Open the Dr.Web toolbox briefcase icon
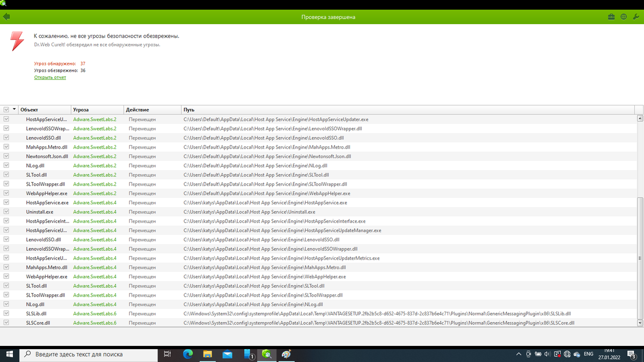 pyautogui.click(x=611, y=17)
